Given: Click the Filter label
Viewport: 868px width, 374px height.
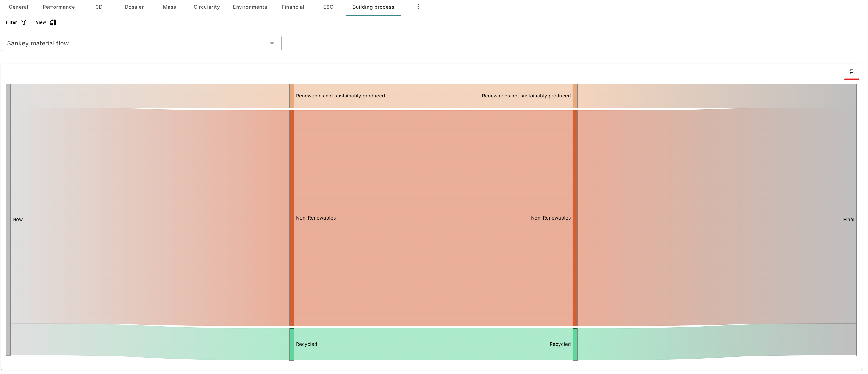Looking at the screenshot, I should tap(11, 22).
